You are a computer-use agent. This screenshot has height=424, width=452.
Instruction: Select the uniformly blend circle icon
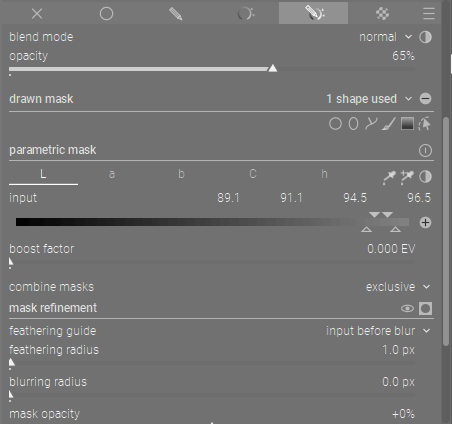[106, 14]
